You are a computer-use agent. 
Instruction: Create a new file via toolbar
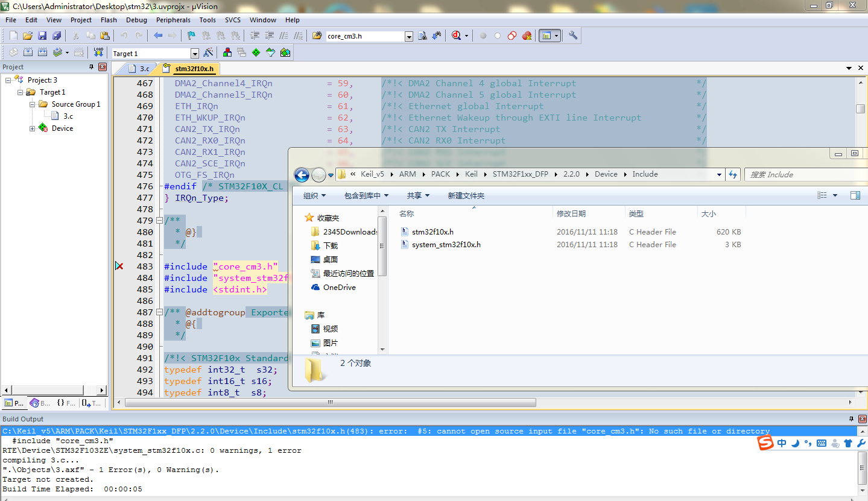click(13, 36)
